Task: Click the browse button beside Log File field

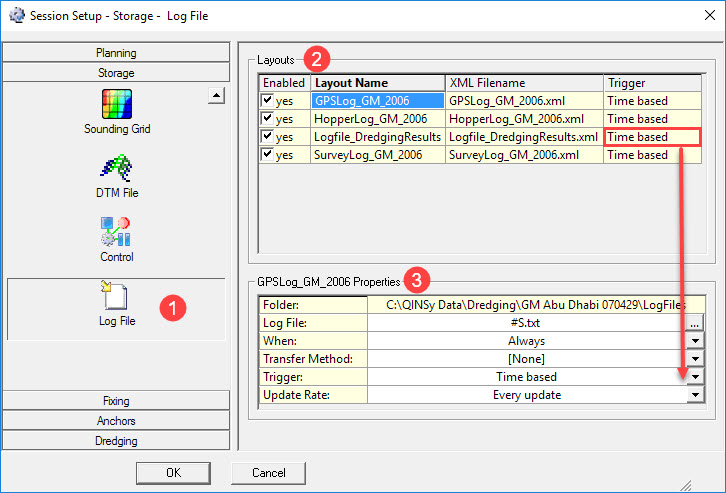Action: coord(694,323)
